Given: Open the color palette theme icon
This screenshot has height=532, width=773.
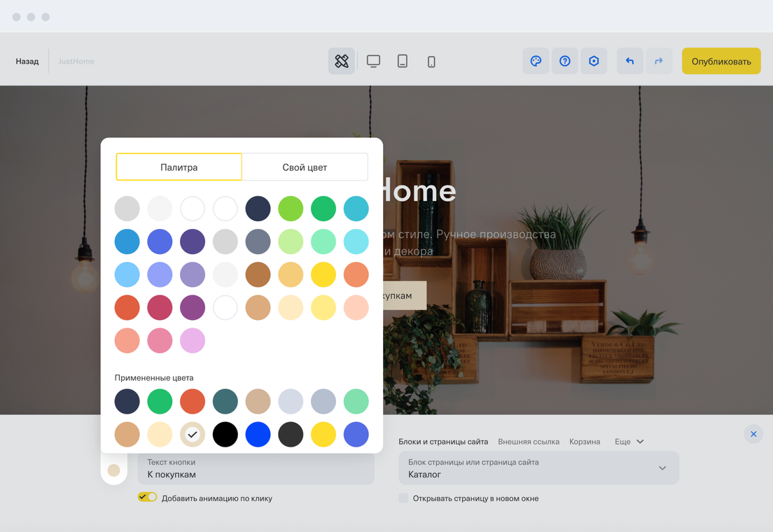Looking at the screenshot, I should pyautogui.click(x=536, y=61).
